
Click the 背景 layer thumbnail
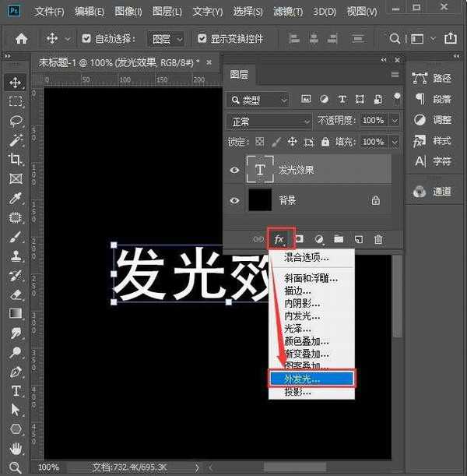point(259,200)
